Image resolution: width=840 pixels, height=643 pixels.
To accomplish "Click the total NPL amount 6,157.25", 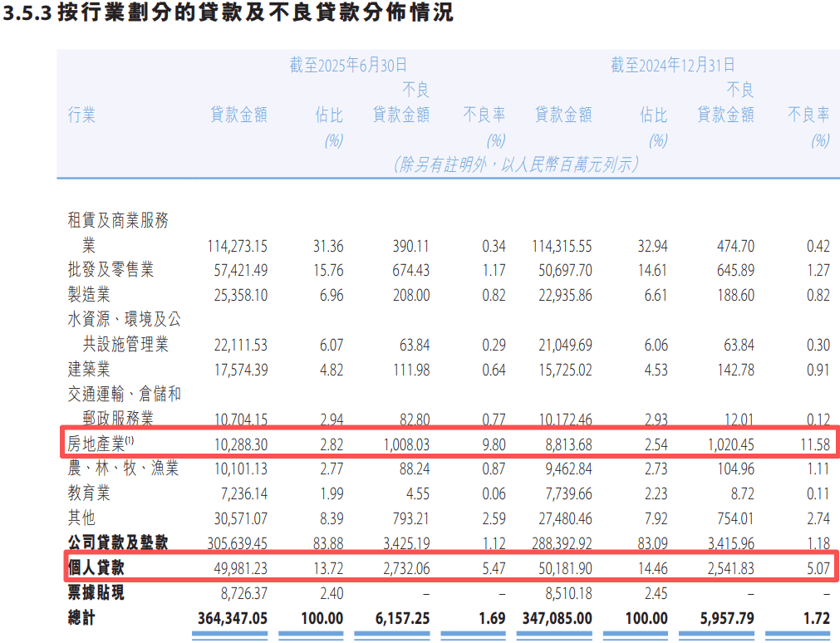I will 396,619.
